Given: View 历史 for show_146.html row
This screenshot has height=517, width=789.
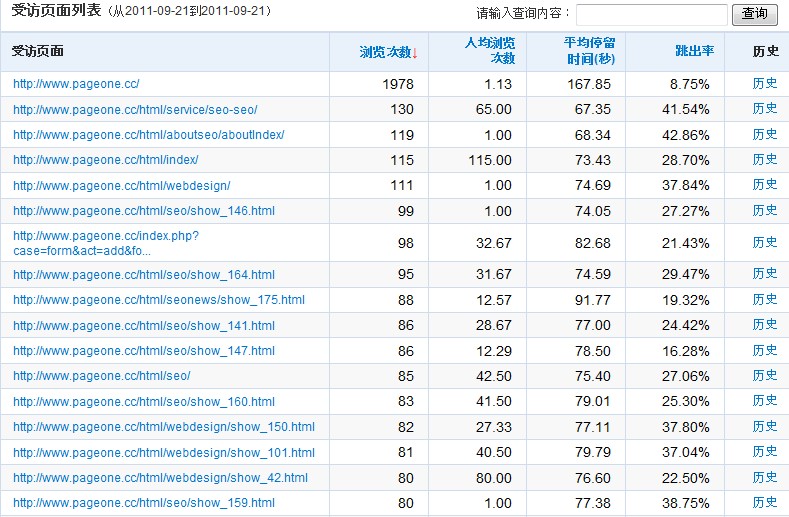Looking at the screenshot, I should point(765,210).
